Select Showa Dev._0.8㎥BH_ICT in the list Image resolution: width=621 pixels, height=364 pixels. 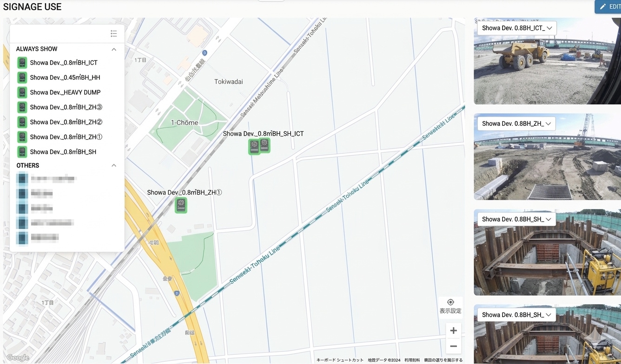(x=64, y=63)
